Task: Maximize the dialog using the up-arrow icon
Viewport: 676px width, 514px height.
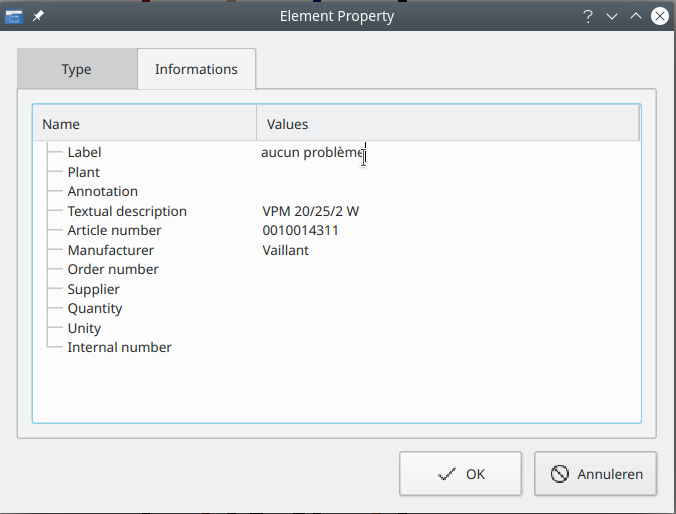Action: (635, 16)
